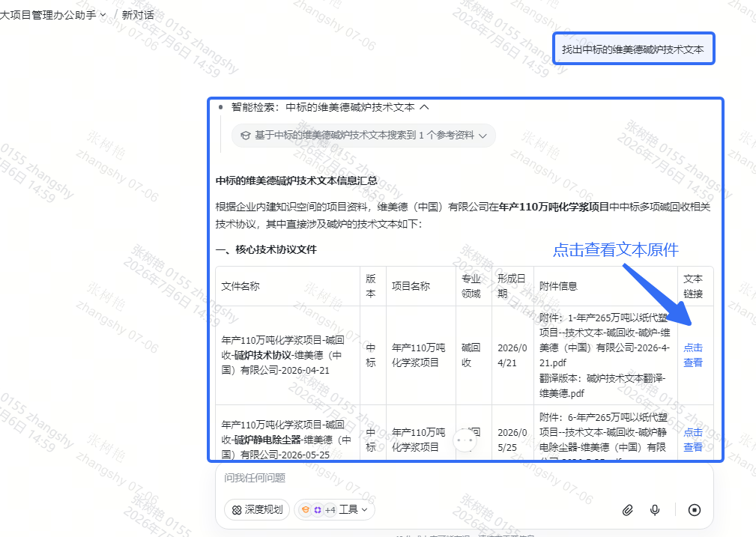The image size is (756, 537).
Task: Open the 工具 dropdown
Action: pos(335,509)
